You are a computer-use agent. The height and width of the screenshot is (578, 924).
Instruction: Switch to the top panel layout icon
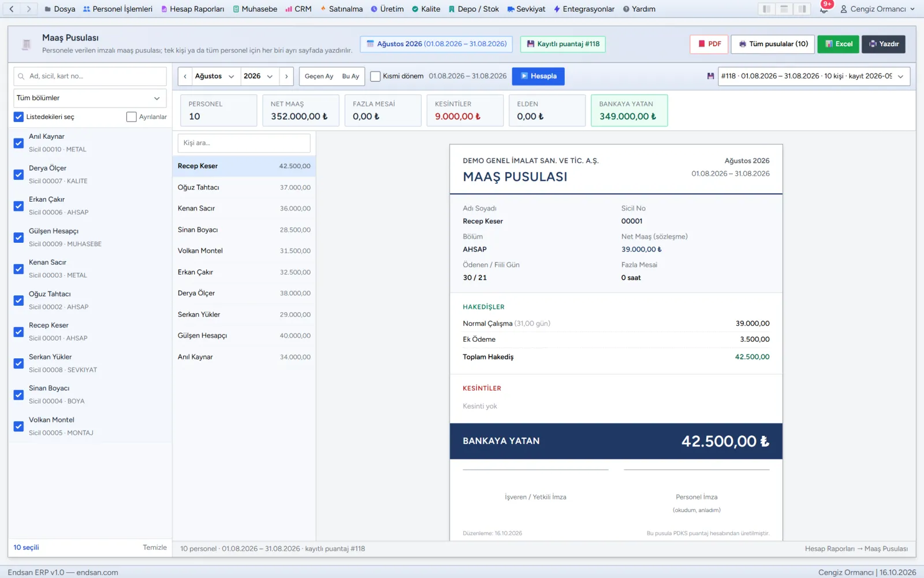click(784, 9)
